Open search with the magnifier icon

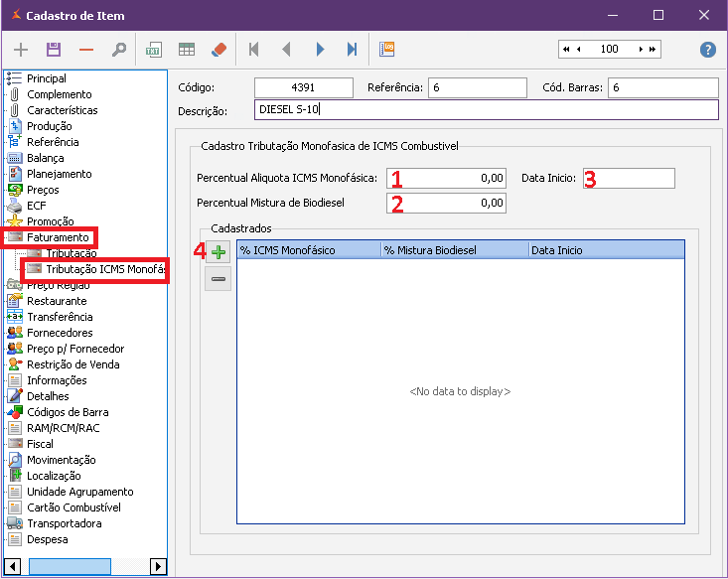118,50
